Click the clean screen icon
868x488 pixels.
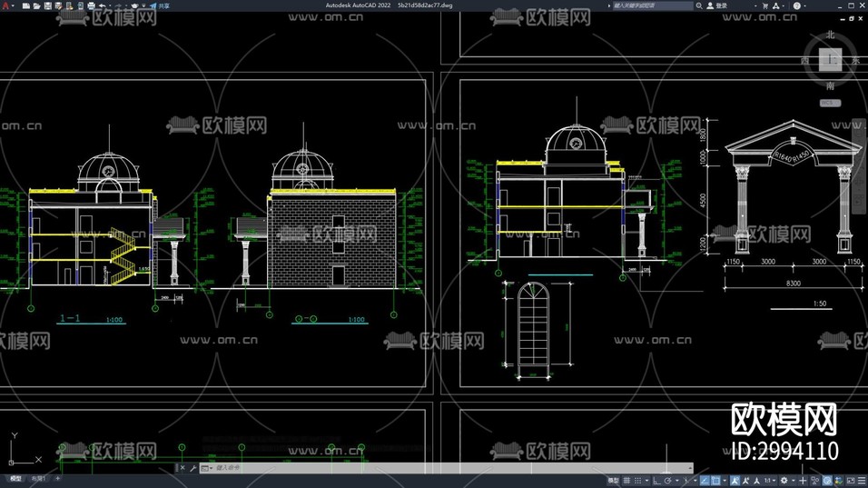click(851, 481)
